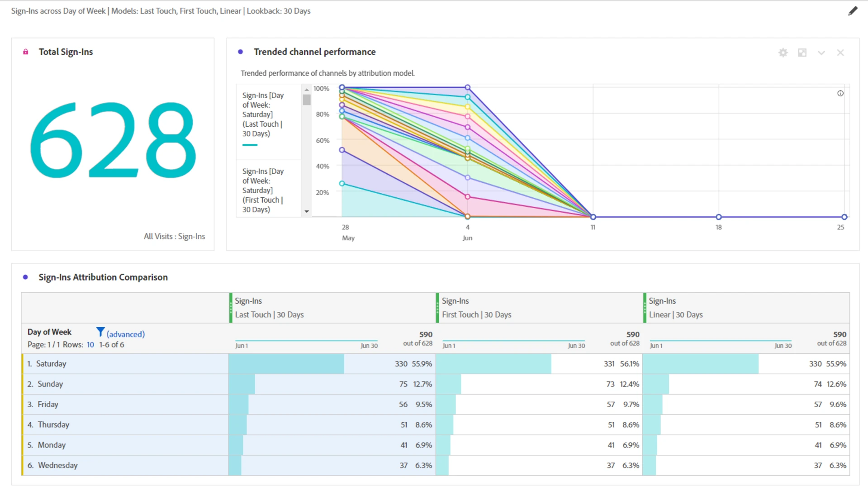This screenshot has height=486, width=868.
Task: Select the Sign-Ins Last Touch column header
Action: click(x=269, y=308)
